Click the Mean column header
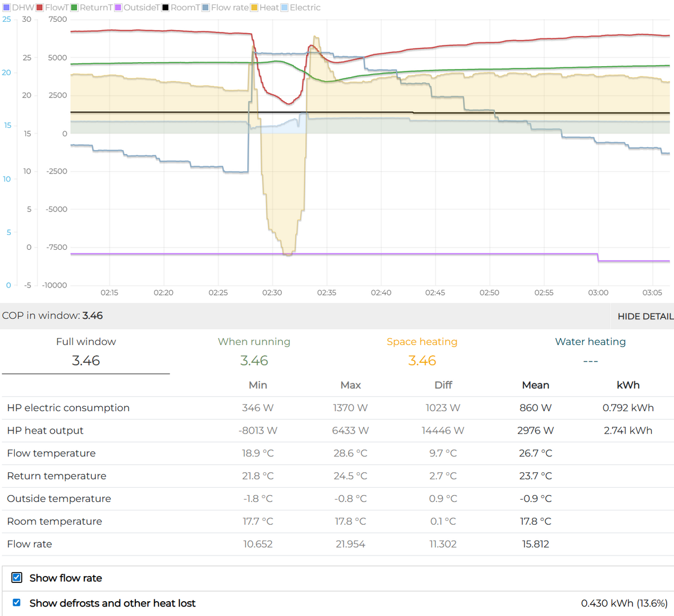Image resolution: width=674 pixels, height=616 pixels. coord(535,385)
